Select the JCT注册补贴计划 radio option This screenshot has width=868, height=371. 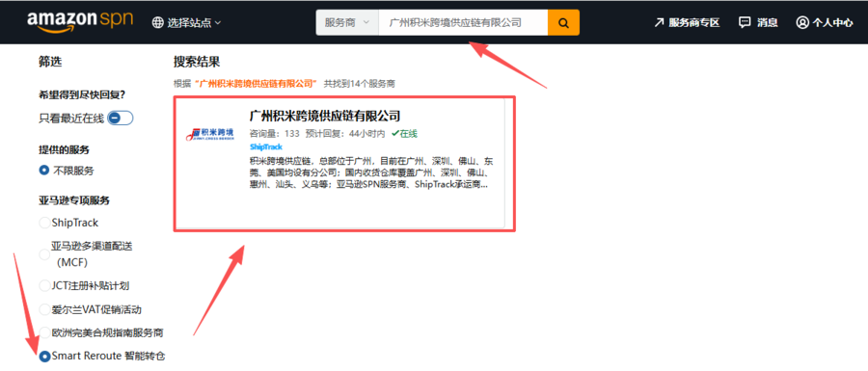[44, 286]
